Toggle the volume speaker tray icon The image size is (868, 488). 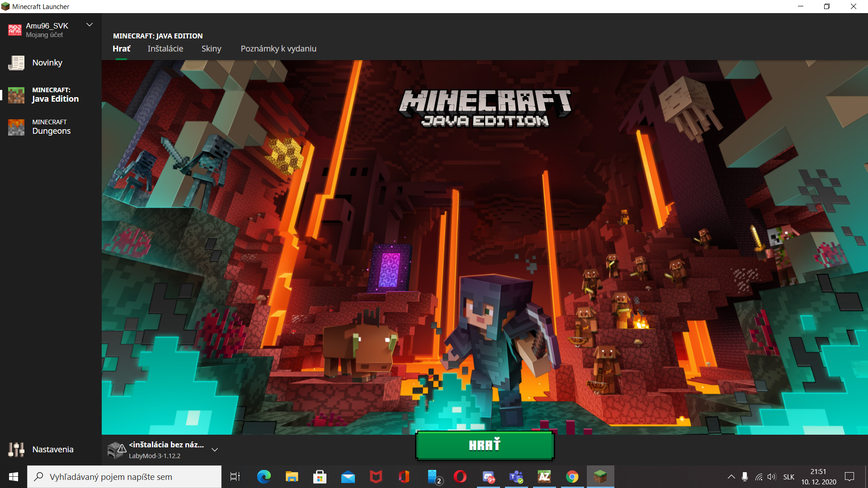point(772,477)
